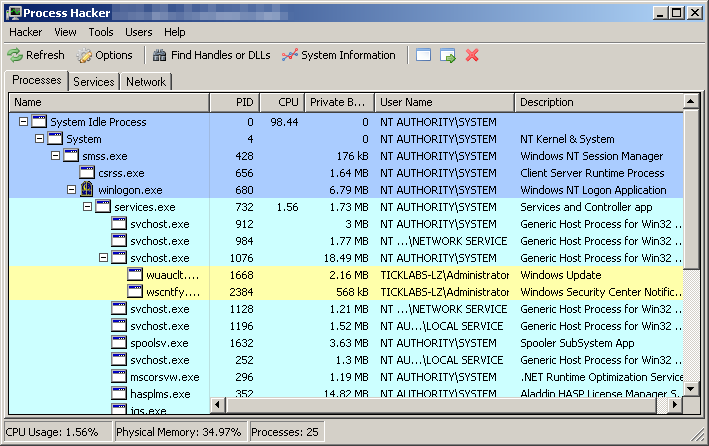
Task: Switch to the Services tab
Action: click(94, 82)
